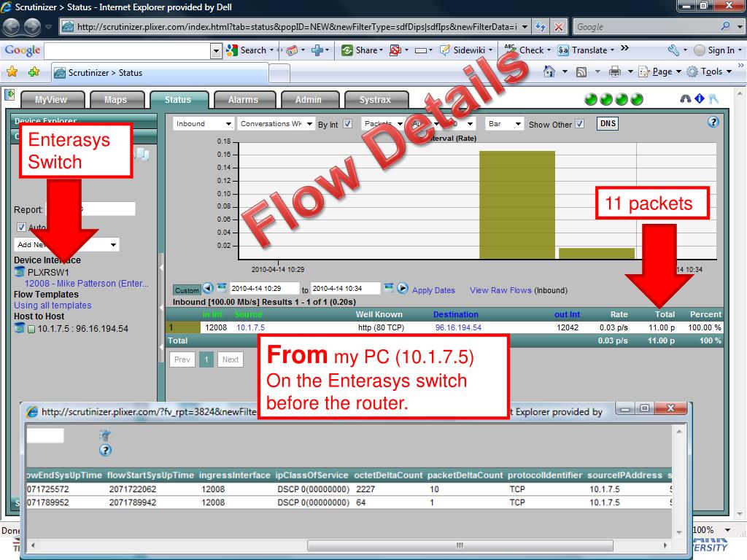Click the help icon in the popup window
Image resolution: width=747 pixels, height=560 pixels.
[105, 450]
